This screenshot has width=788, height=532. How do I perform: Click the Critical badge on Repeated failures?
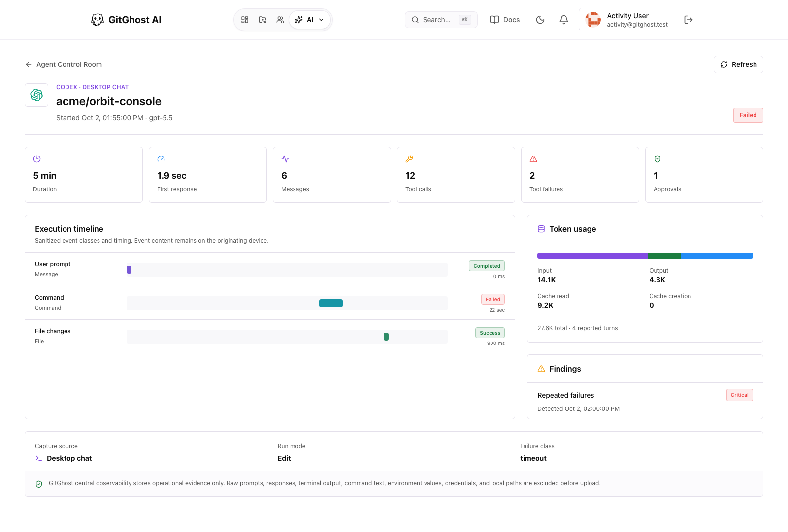740,395
